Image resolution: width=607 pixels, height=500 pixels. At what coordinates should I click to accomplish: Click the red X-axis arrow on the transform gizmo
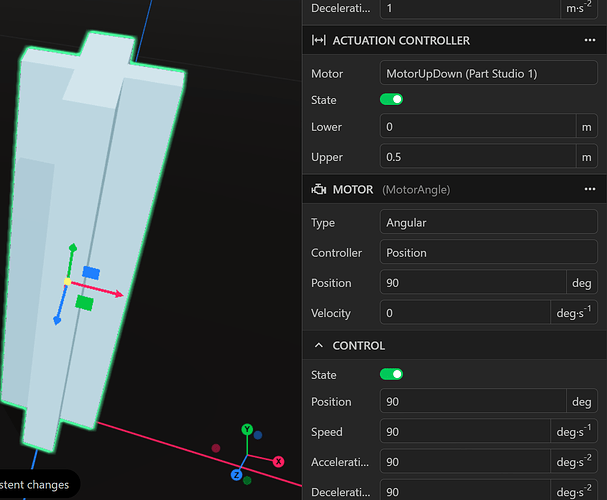point(115,293)
